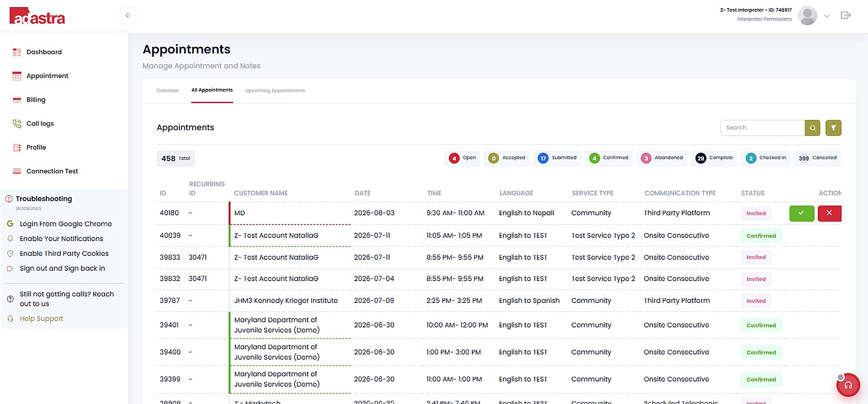
Task: Click the logout icon in header
Action: click(x=846, y=15)
